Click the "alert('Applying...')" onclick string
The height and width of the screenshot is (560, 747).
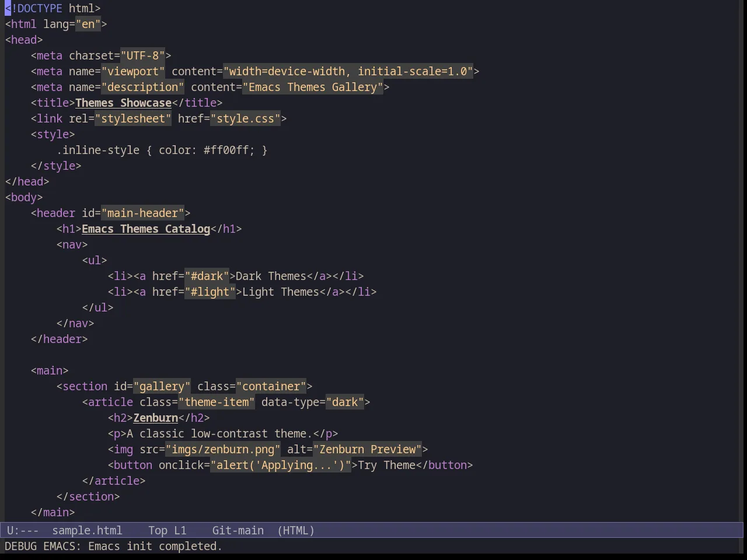(x=281, y=465)
